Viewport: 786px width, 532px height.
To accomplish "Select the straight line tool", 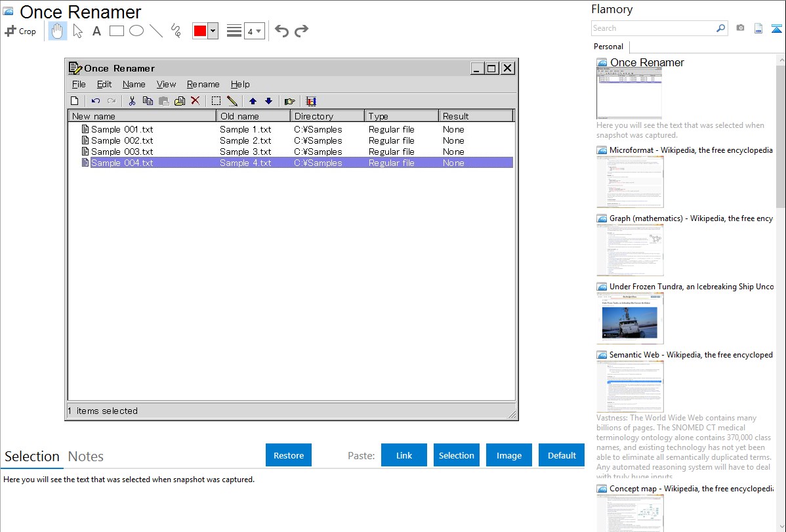I will click(x=156, y=31).
